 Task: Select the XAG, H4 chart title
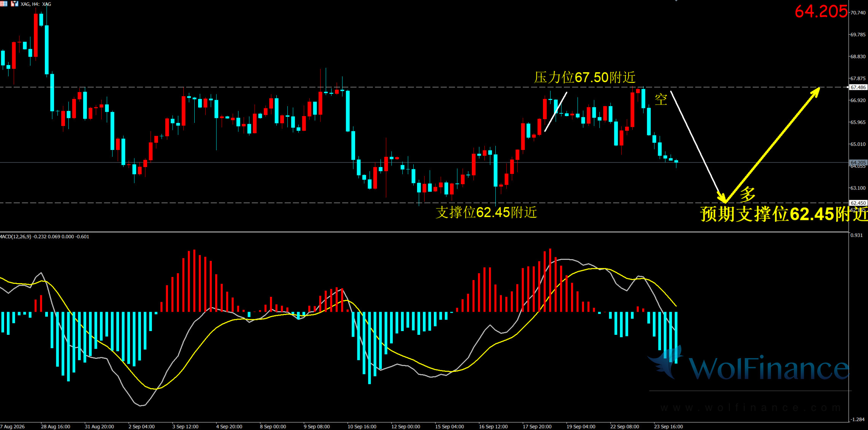[36, 4]
